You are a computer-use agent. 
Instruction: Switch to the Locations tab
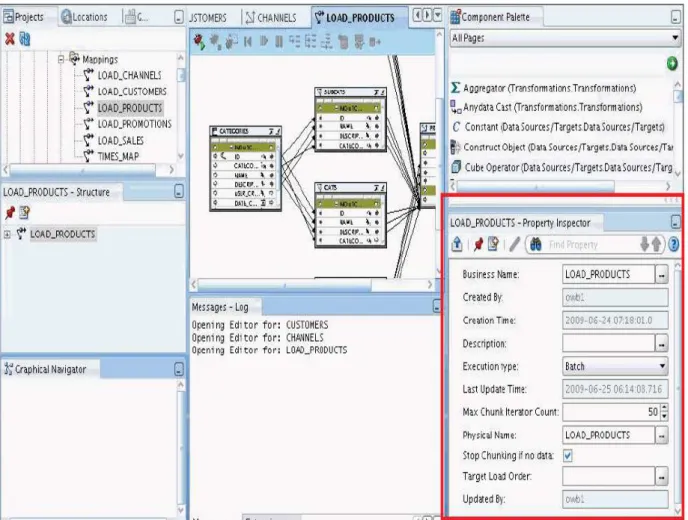pos(85,17)
